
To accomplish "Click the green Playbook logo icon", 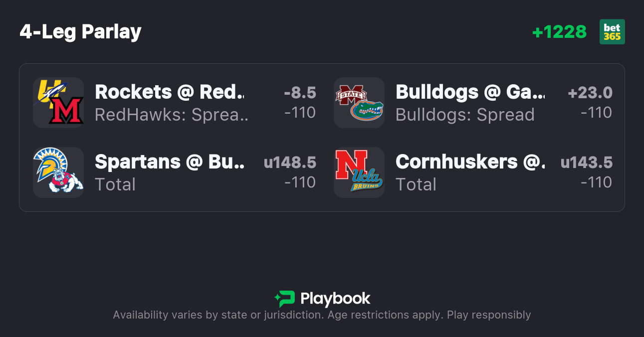I will [285, 299].
